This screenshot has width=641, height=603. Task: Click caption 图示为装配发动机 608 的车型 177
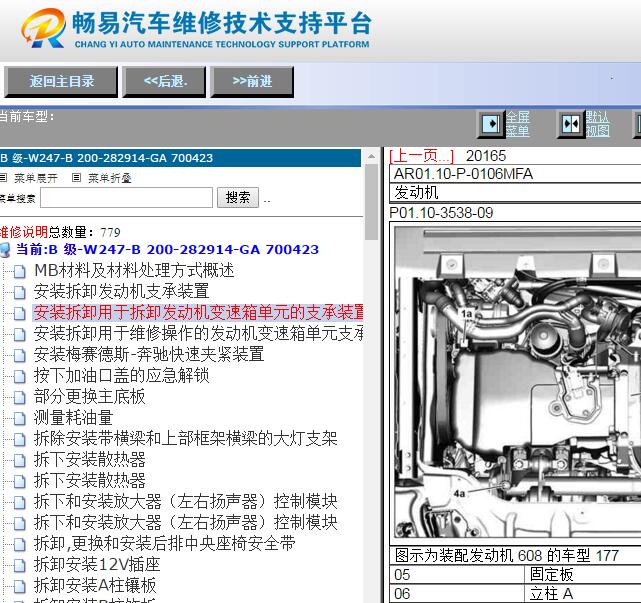(507, 556)
